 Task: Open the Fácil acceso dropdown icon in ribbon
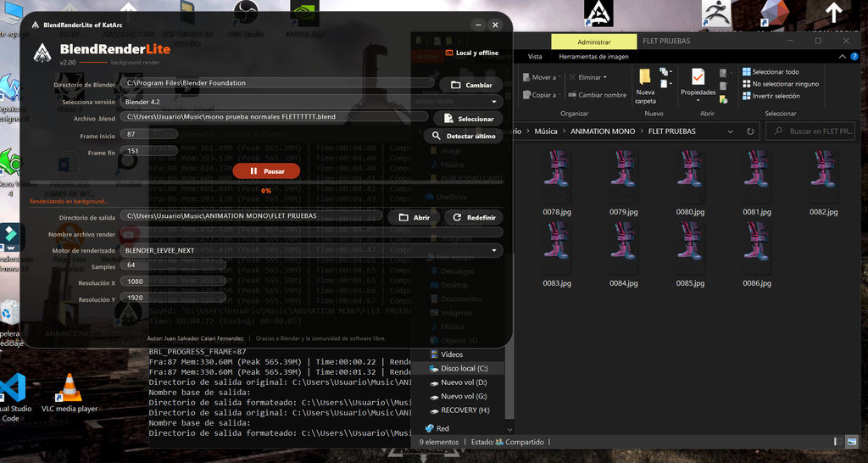(x=665, y=85)
